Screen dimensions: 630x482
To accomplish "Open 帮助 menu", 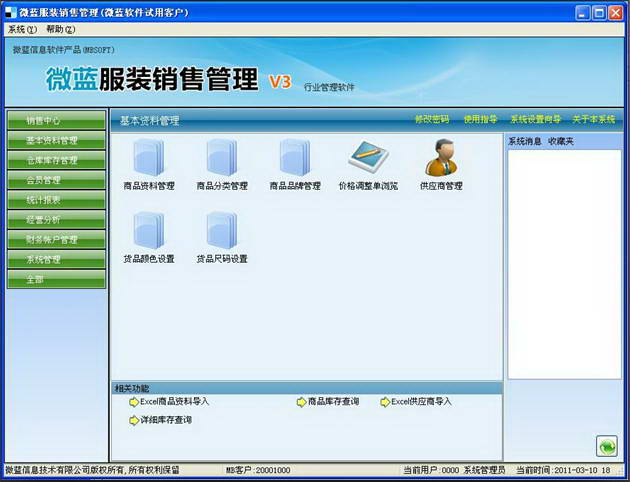I will pos(61,29).
